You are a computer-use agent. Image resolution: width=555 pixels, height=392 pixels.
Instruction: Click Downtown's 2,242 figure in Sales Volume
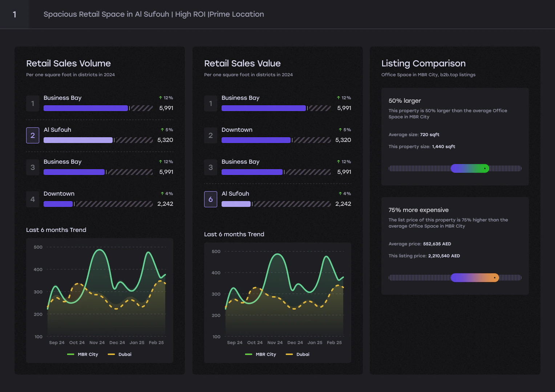(165, 204)
